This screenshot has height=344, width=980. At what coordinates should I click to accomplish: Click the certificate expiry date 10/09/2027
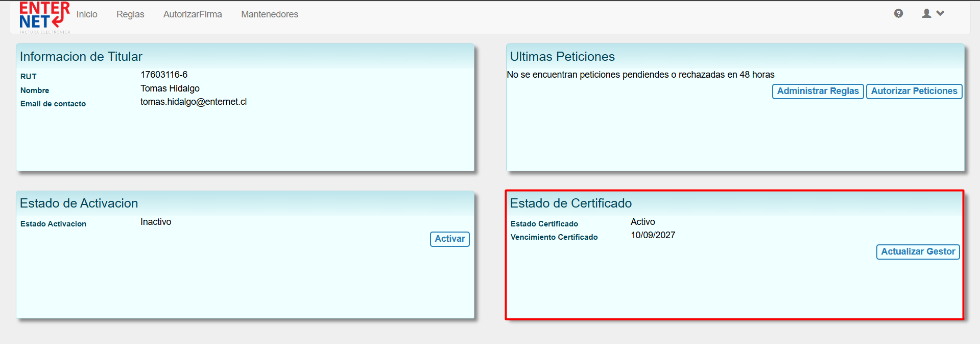point(653,235)
